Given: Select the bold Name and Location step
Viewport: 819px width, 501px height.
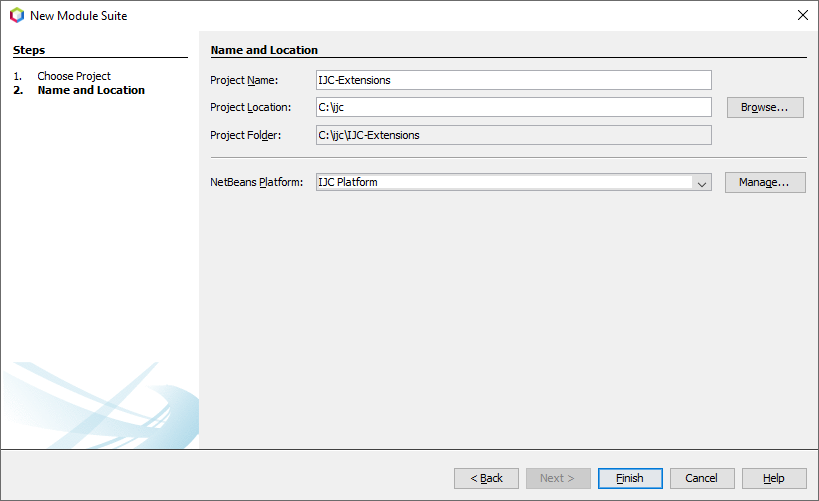Looking at the screenshot, I should [91, 90].
